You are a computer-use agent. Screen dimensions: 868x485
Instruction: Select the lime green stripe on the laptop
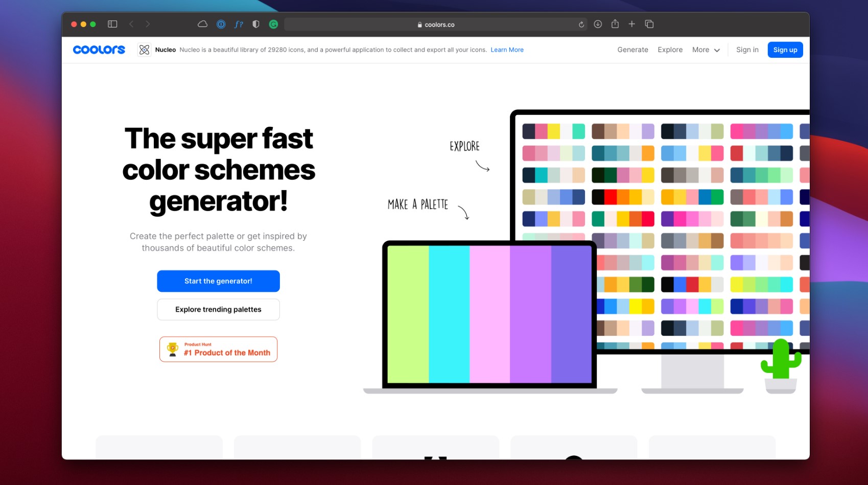(408, 314)
